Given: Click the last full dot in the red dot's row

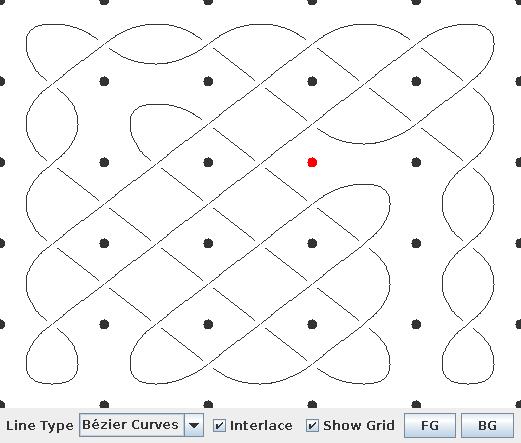Looking at the screenshot, I should pos(416,162).
